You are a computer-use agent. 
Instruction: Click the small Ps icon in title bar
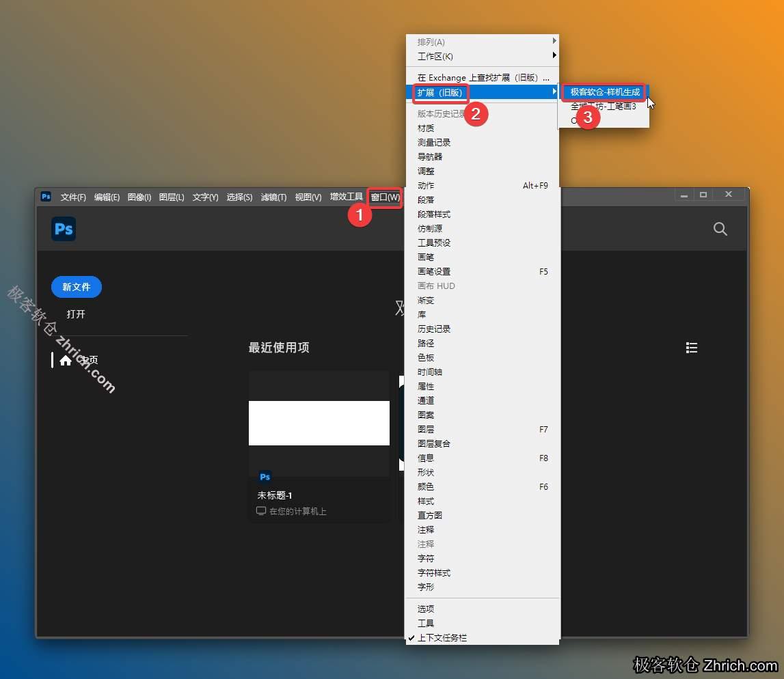pyautogui.click(x=46, y=197)
